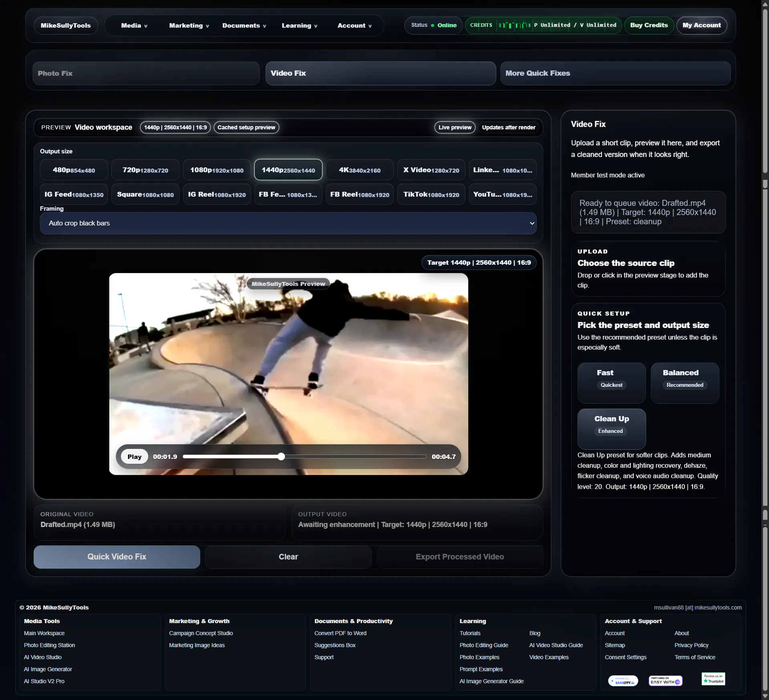Open Convert PDF to Word link
This screenshot has height=700, width=769.
340,633
